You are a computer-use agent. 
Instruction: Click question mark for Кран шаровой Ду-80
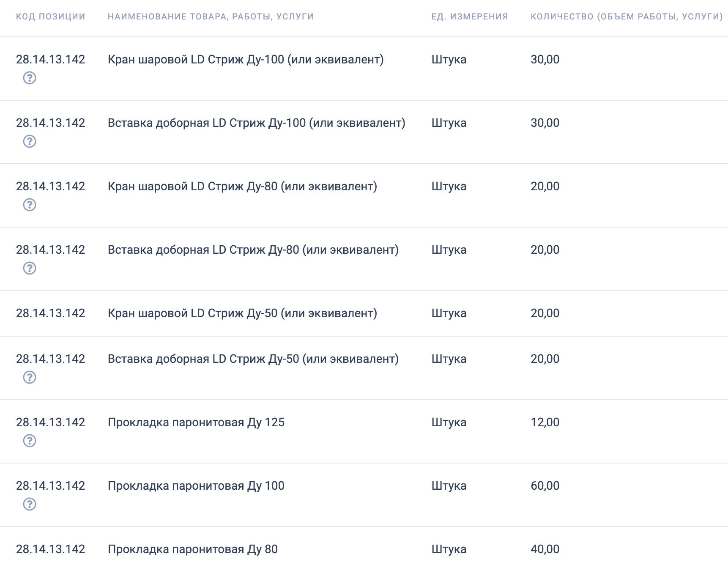tap(30, 205)
